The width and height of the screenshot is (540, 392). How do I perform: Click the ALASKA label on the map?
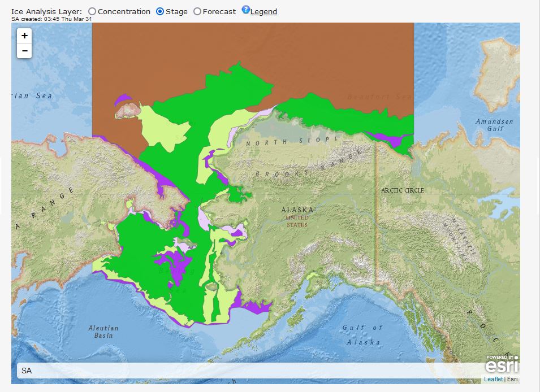click(x=297, y=210)
